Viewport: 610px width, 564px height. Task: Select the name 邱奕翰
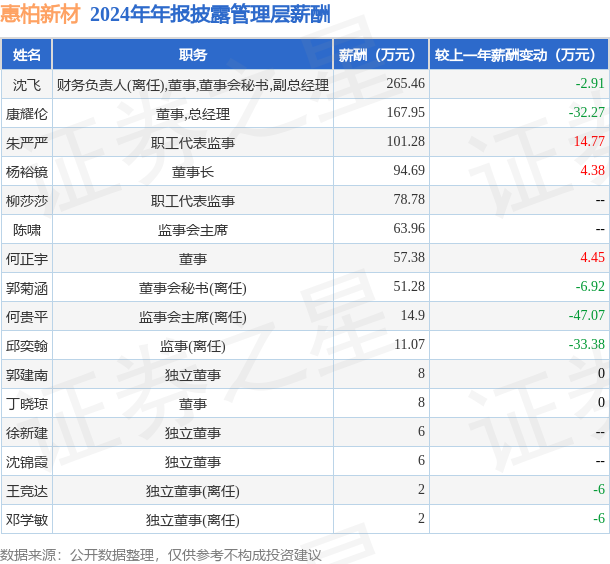26,346
